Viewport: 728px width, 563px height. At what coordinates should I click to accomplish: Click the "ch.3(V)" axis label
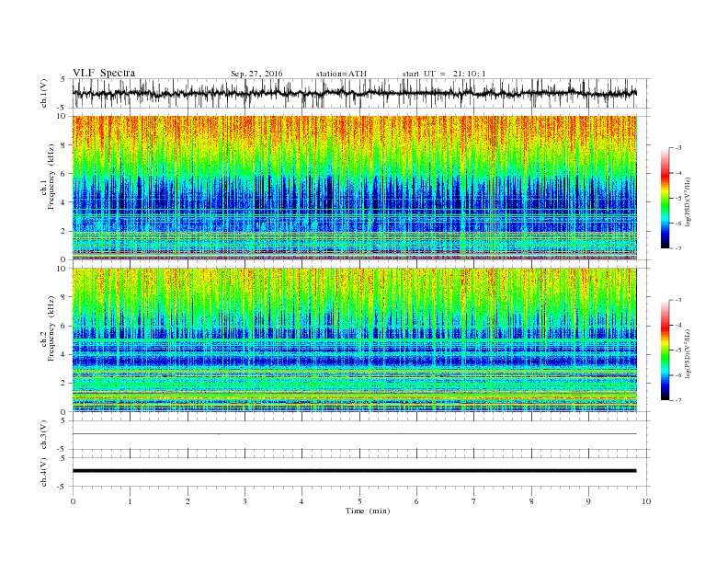[44, 435]
